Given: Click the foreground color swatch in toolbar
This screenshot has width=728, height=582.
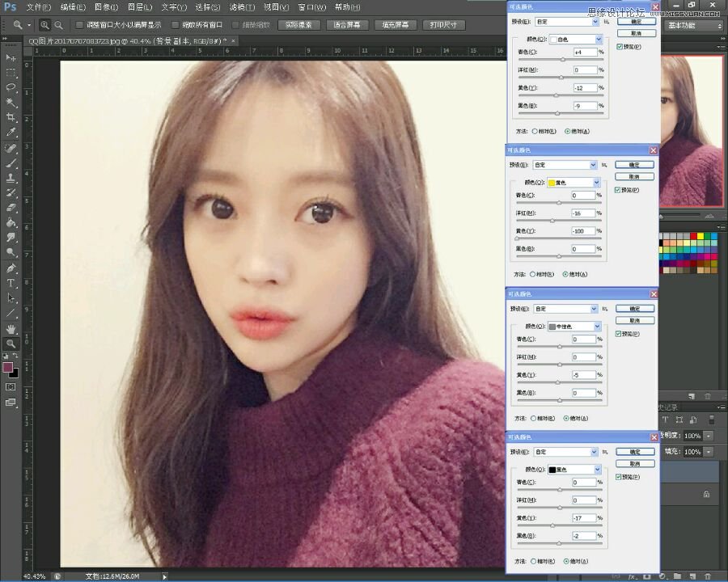Looking at the screenshot, I should [x=8, y=368].
